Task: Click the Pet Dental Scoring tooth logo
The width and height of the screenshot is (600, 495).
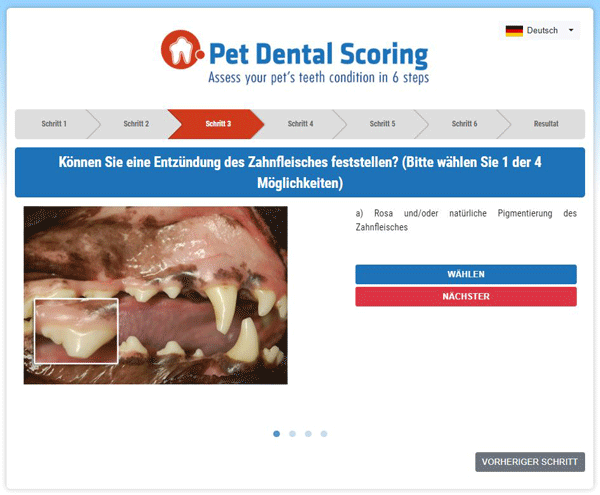Action: [182, 50]
